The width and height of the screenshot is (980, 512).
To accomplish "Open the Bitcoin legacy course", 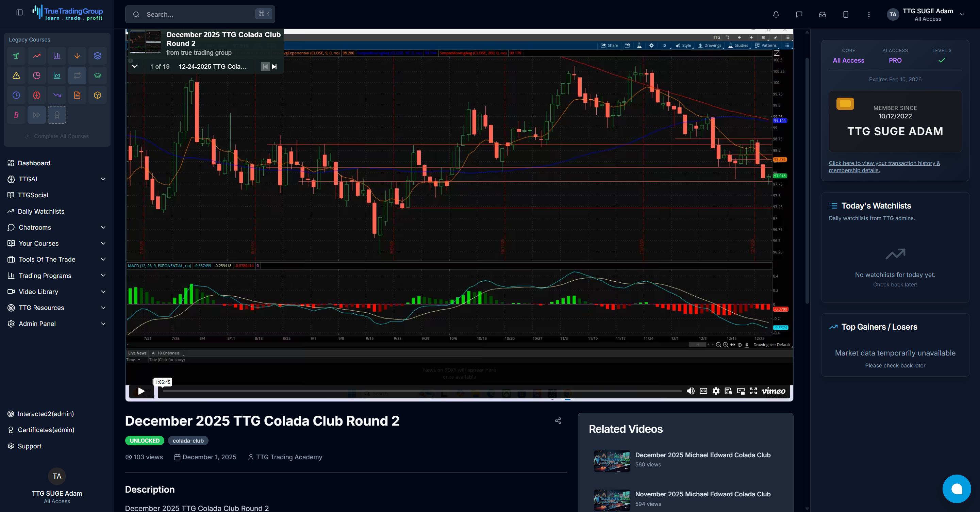I will (16, 115).
